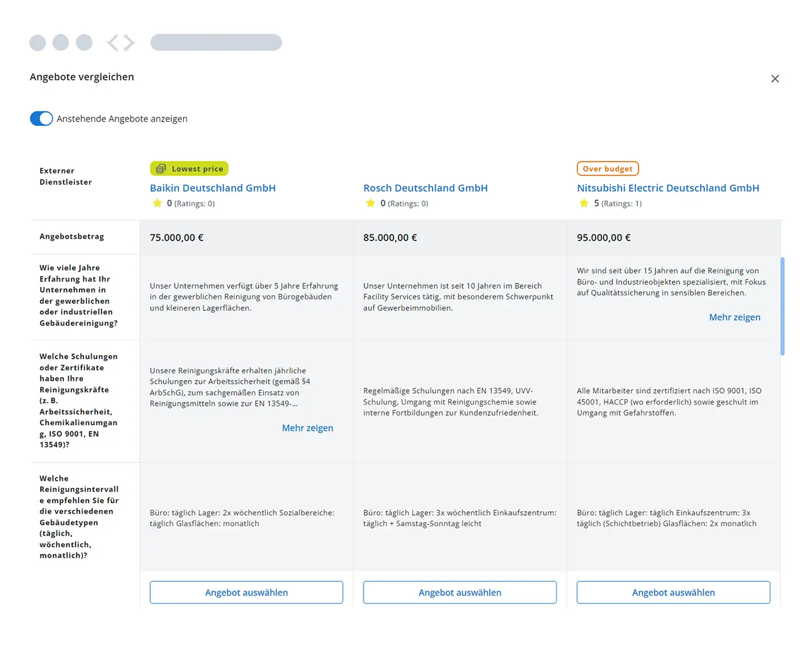Click the coin icon inside the Lowest price badge

pos(161,168)
